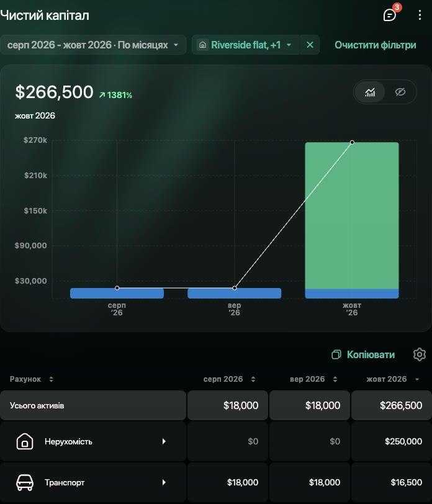Click the 1381% growth indicator
The height and width of the screenshot is (504, 432).
click(x=115, y=95)
